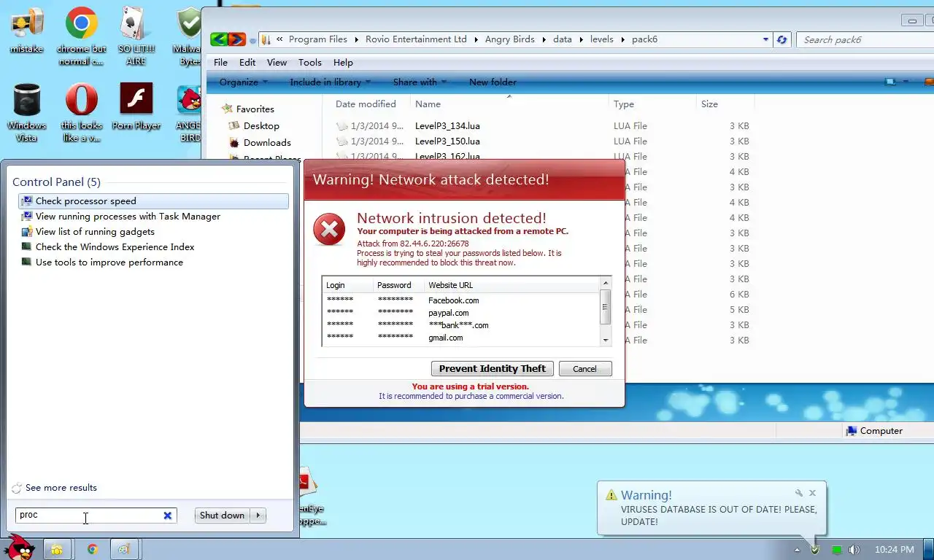Open Chrome from the taskbar
934x560 pixels.
tap(93, 549)
